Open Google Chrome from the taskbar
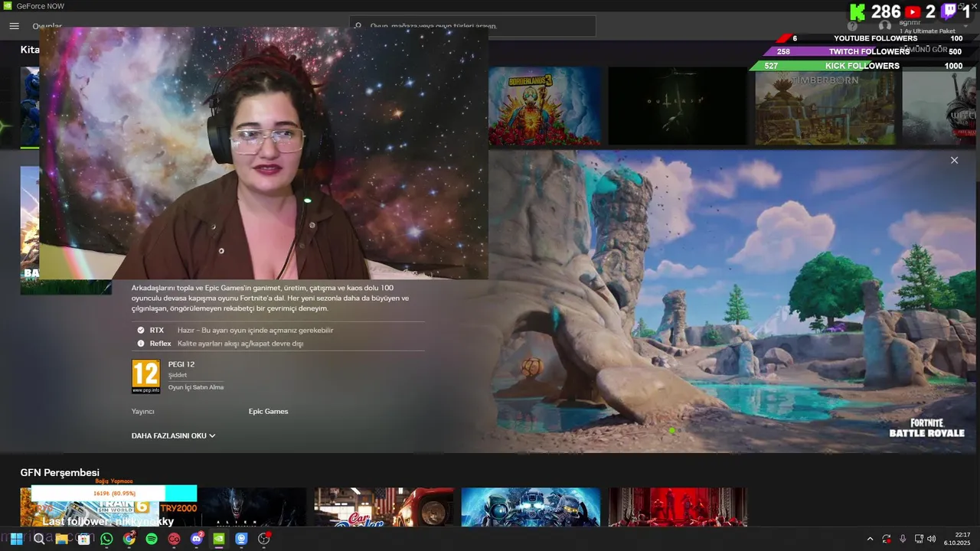980x551 pixels. pyautogui.click(x=129, y=539)
